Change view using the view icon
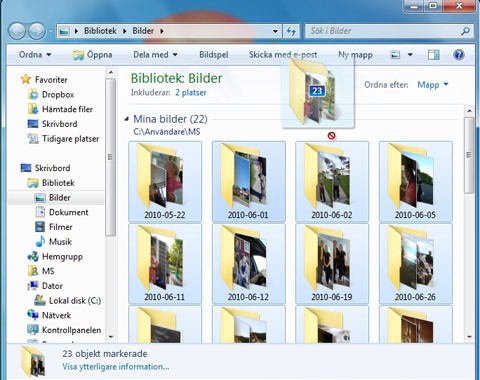480x380 pixels. tap(395, 55)
